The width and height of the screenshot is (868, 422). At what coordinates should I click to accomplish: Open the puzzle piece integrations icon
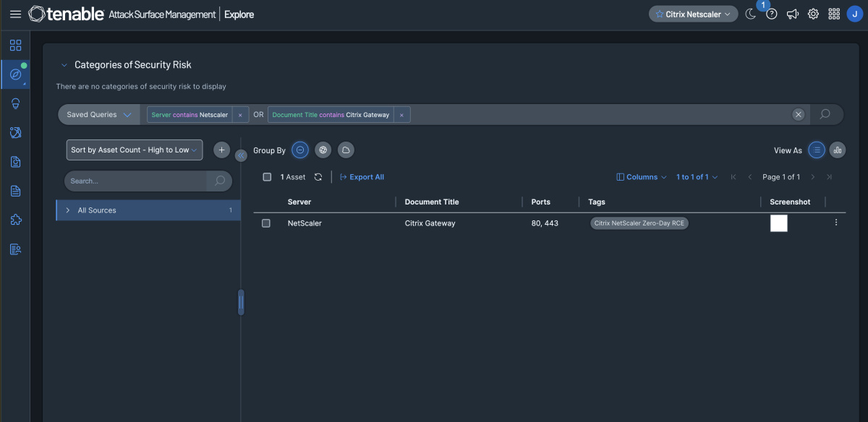(15, 220)
